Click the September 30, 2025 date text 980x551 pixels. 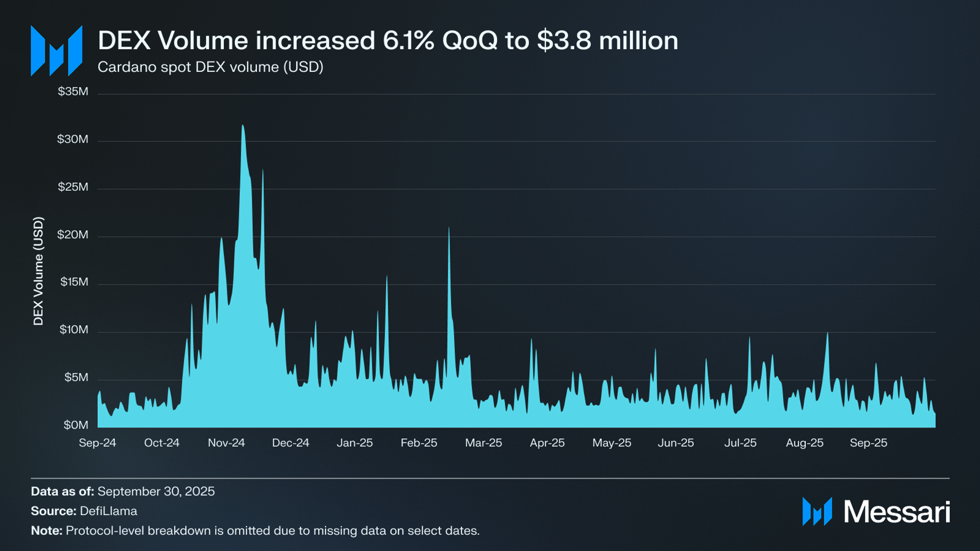(156, 491)
